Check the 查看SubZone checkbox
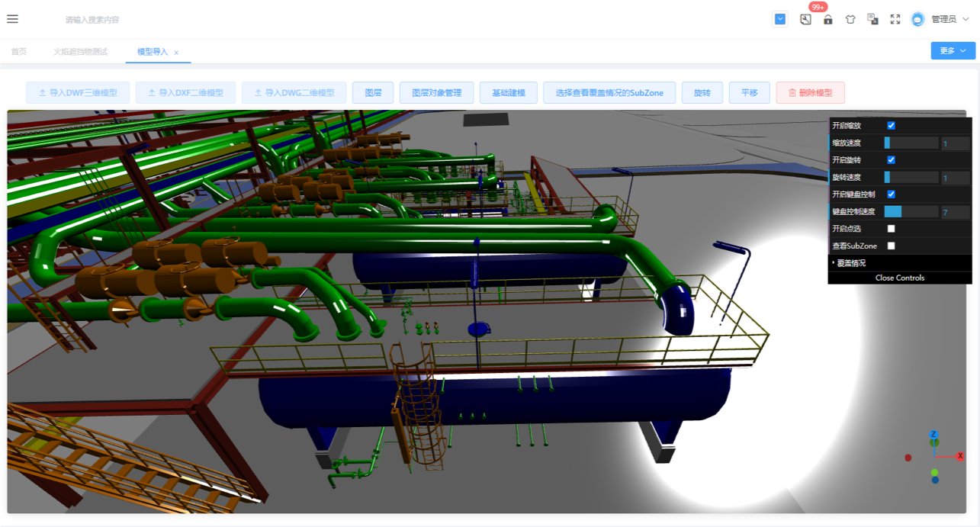The image size is (980, 527). pyautogui.click(x=891, y=246)
